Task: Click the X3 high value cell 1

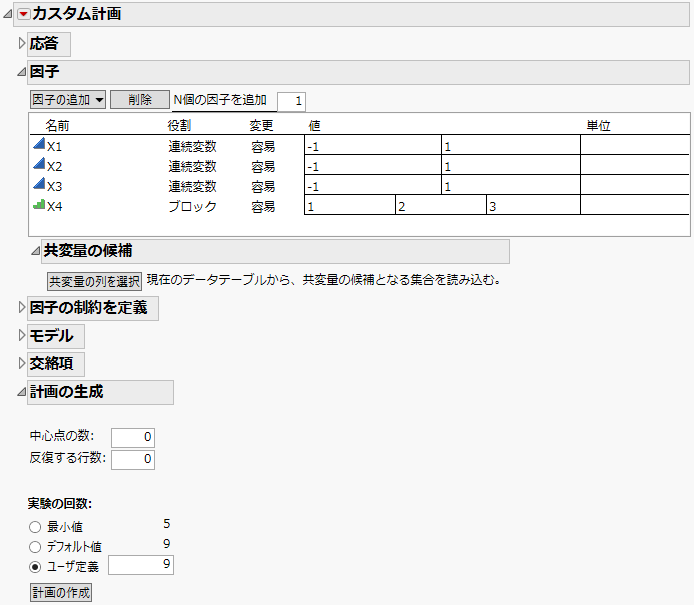Action: pos(511,185)
